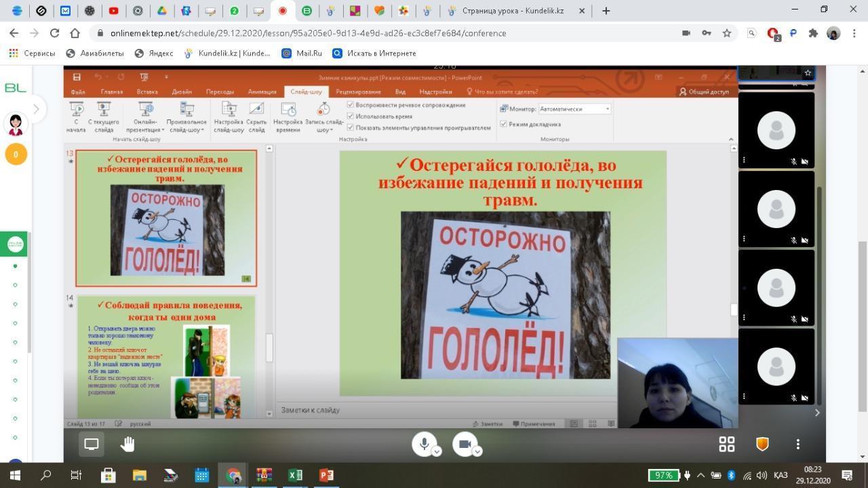Click the screen share icon
The height and width of the screenshot is (488, 868).
point(91,444)
